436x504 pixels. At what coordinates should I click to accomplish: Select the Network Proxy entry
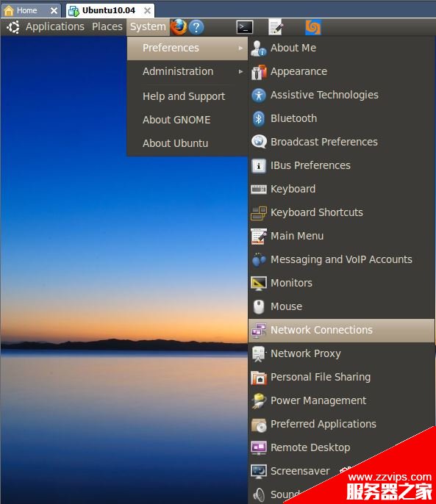(x=342, y=353)
